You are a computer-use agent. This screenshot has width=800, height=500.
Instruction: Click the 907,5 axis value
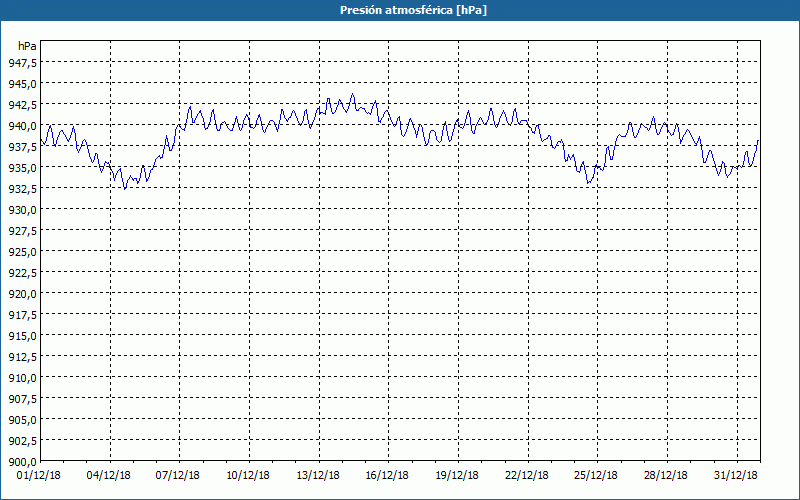22,398
